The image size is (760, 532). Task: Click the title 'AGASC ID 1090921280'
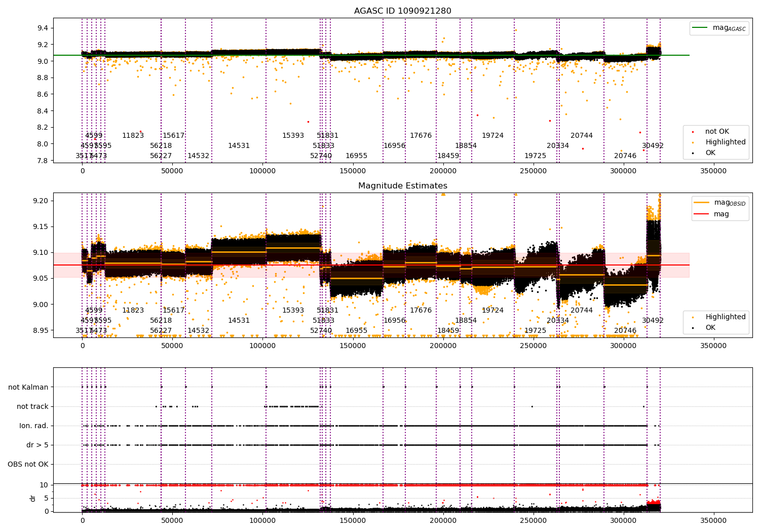(x=402, y=11)
